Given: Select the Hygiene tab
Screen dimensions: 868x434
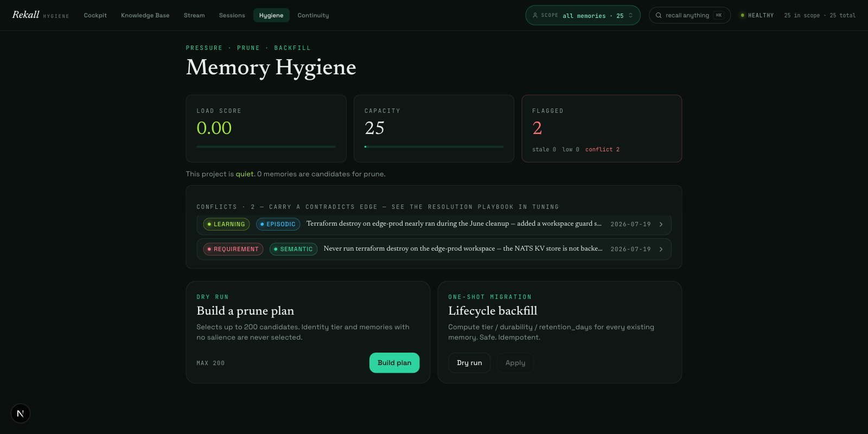Looking at the screenshot, I should (x=271, y=15).
